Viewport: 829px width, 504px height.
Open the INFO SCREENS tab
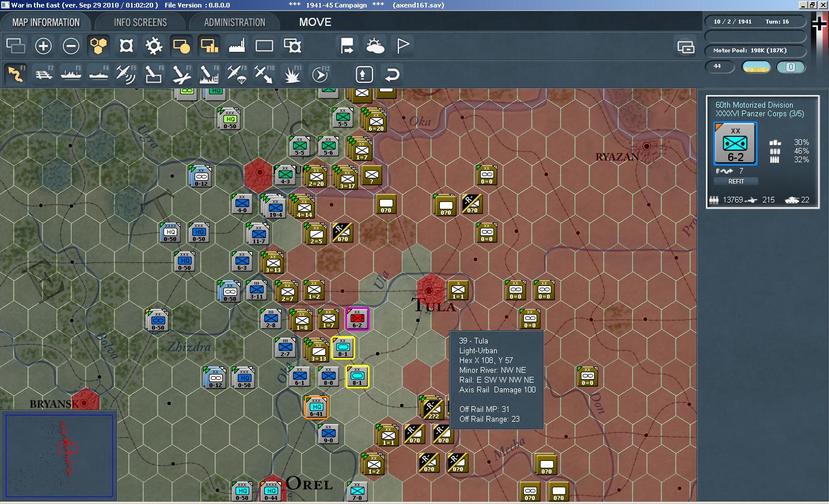(x=140, y=22)
